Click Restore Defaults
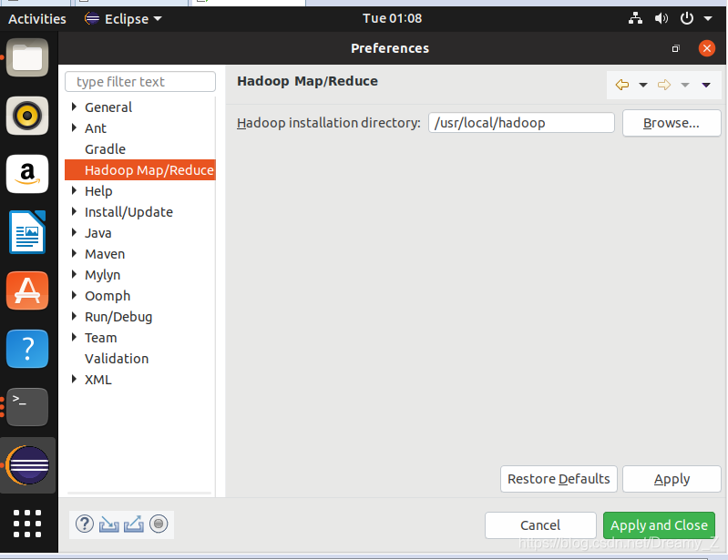The width and height of the screenshot is (728, 560). 559,479
